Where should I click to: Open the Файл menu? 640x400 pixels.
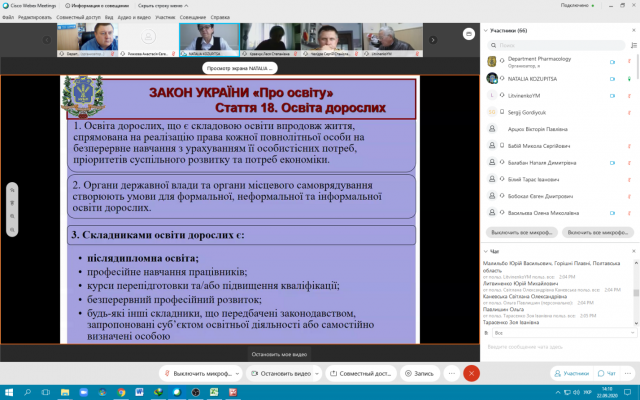(x=8, y=17)
